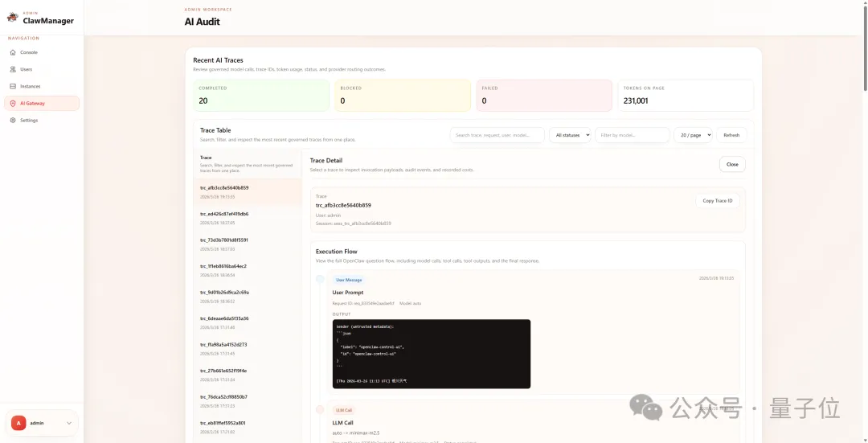Close the Trace Detail panel
The image size is (868, 443).
[731, 164]
